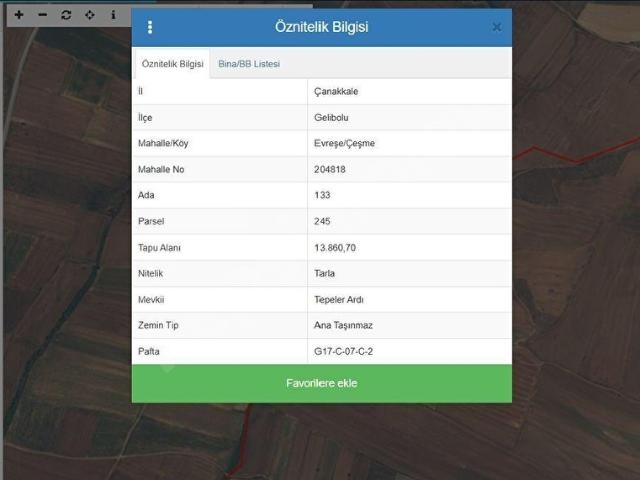640x480 pixels.
Task: Select the Öznitelik Bilgisi tab
Action: [x=172, y=64]
